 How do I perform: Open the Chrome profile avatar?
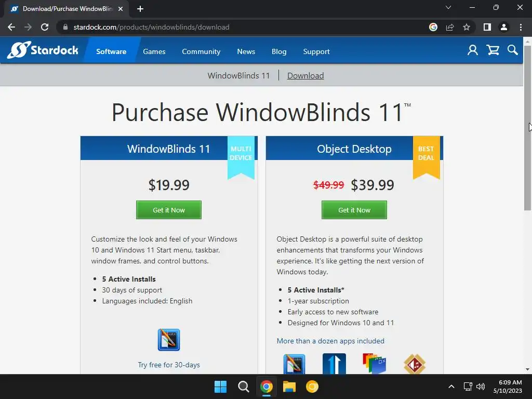click(504, 27)
